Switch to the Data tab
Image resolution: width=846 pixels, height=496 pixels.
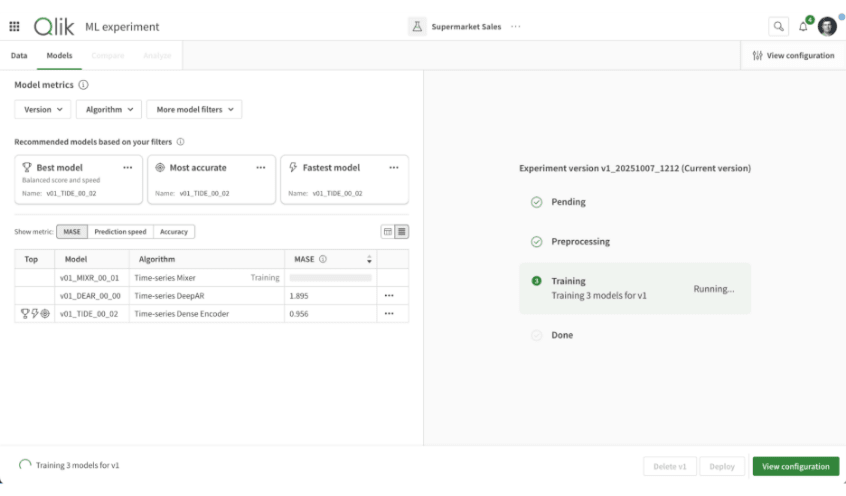tap(19, 55)
